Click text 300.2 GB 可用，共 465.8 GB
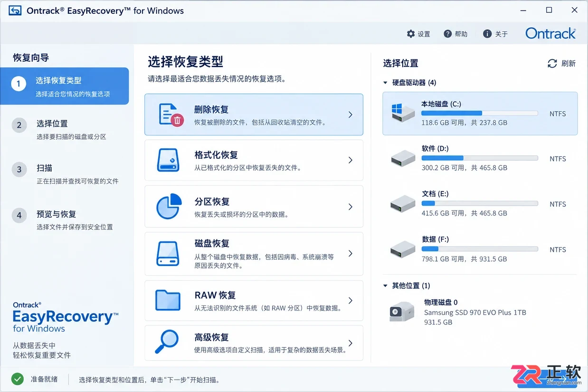The height and width of the screenshot is (392, 588). coord(464,168)
